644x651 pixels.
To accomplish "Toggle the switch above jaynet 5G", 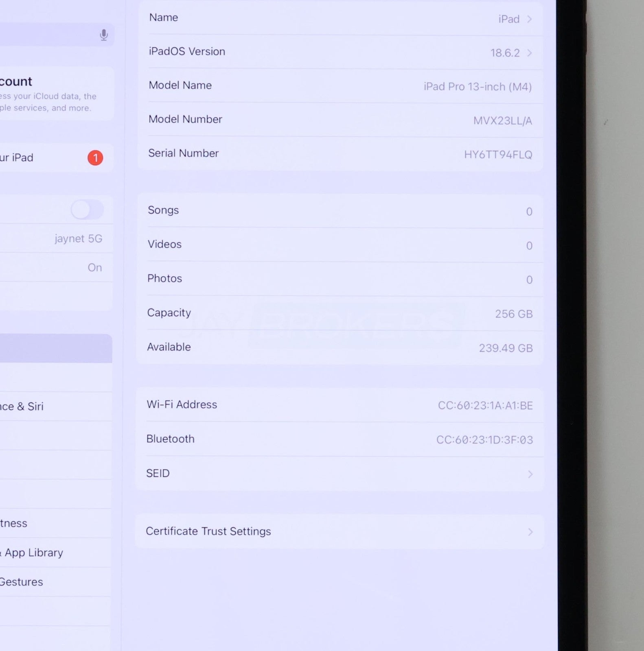I will click(x=87, y=210).
